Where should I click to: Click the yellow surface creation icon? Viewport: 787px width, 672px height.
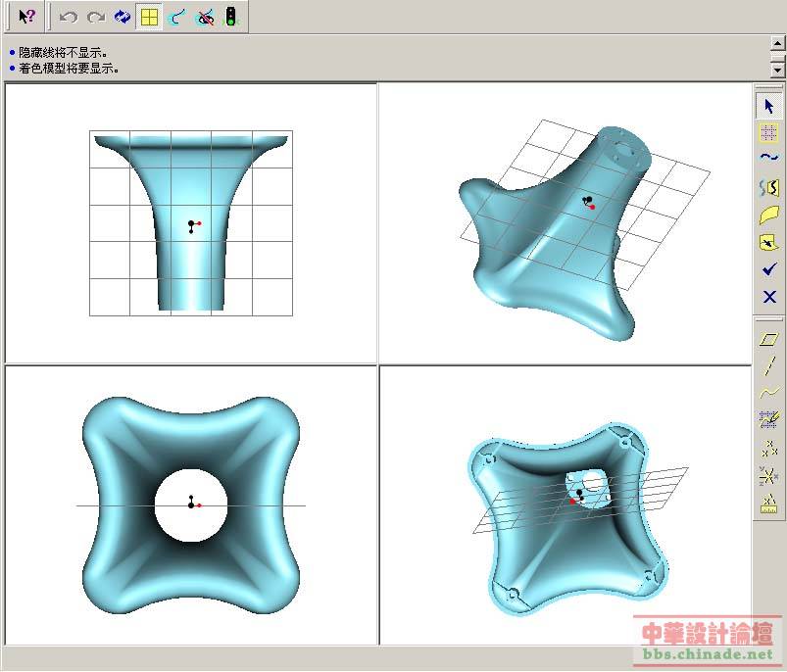768,215
